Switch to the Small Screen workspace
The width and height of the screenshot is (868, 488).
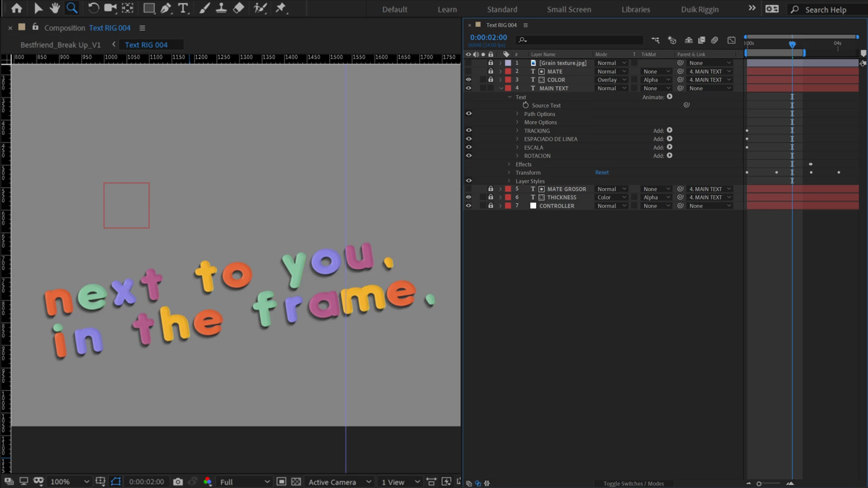[x=569, y=9]
